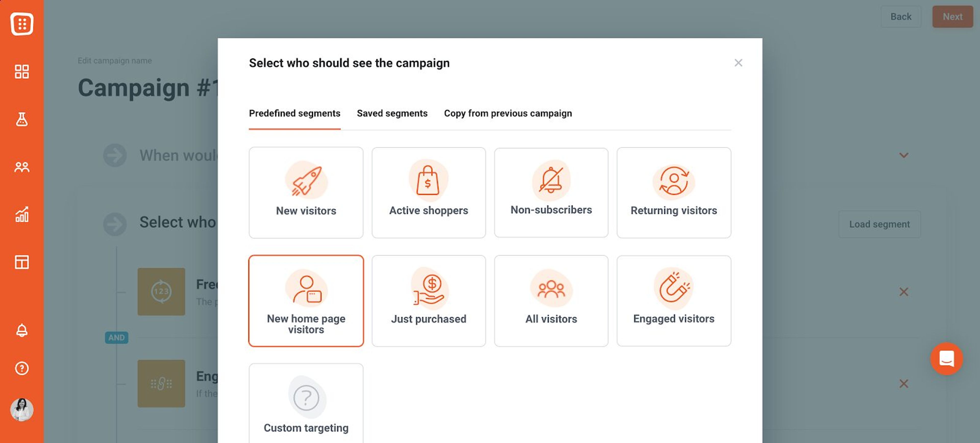Click the app logo at top left
The width and height of the screenshot is (980, 443).
click(x=22, y=24)
